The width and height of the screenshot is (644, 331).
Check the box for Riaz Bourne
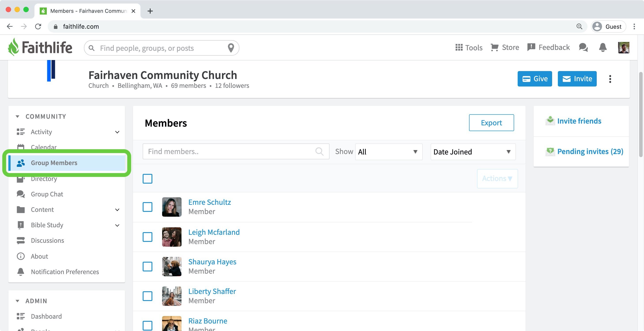[x=148, y=325]
